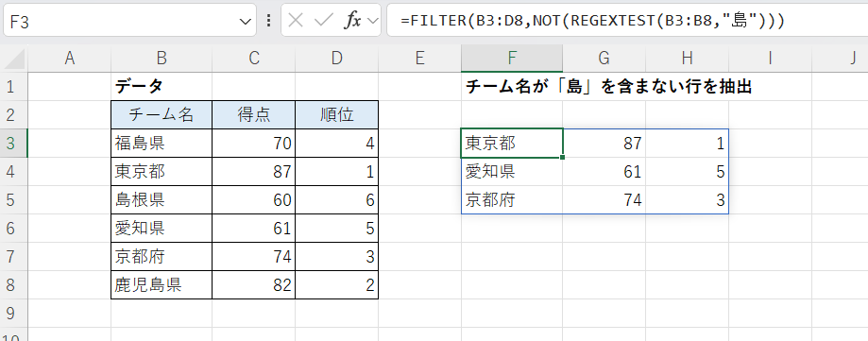Click the 得点 header cell
This screenshot has height=341, width=868.
click(253, 114)
